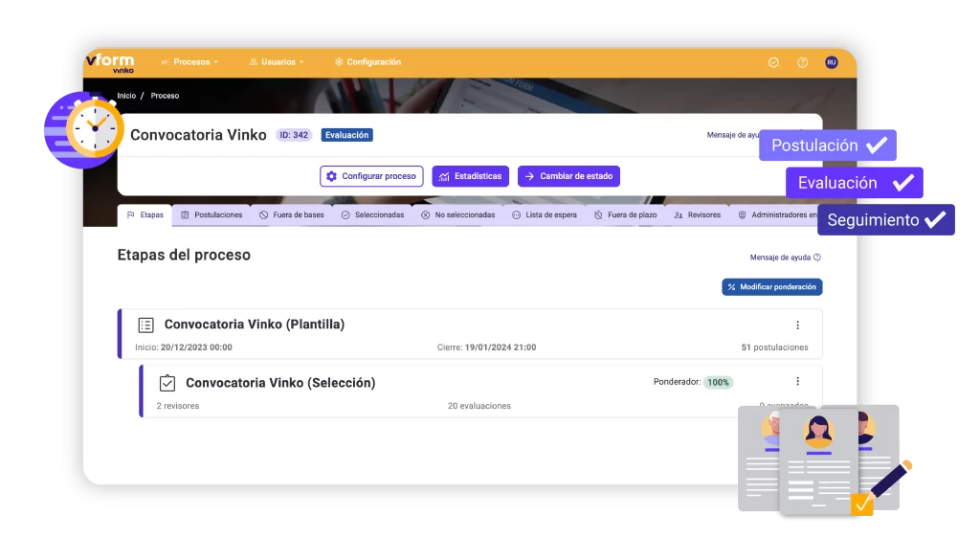Click the checkmark circle icon in header

pyautogui.click(x=773, y=62)
